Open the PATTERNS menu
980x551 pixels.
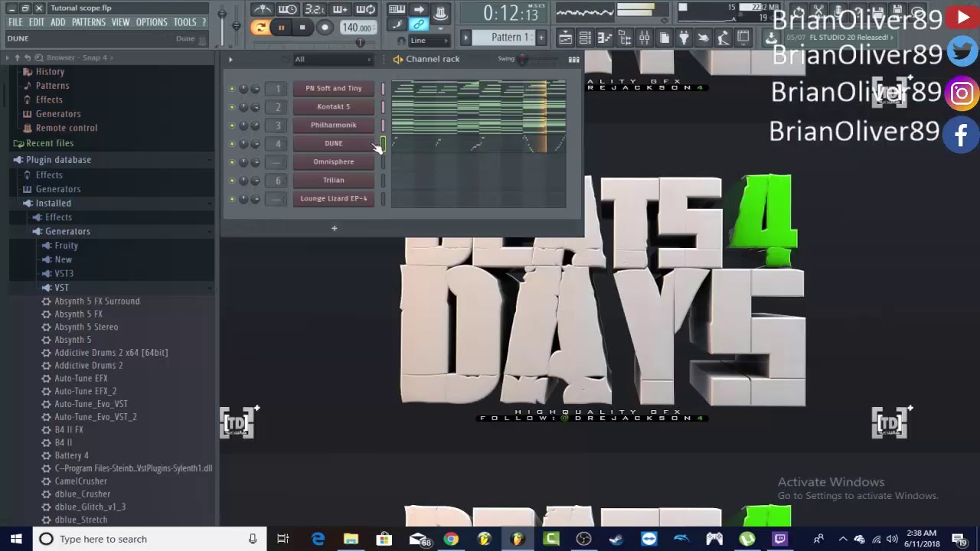point(89,22)
